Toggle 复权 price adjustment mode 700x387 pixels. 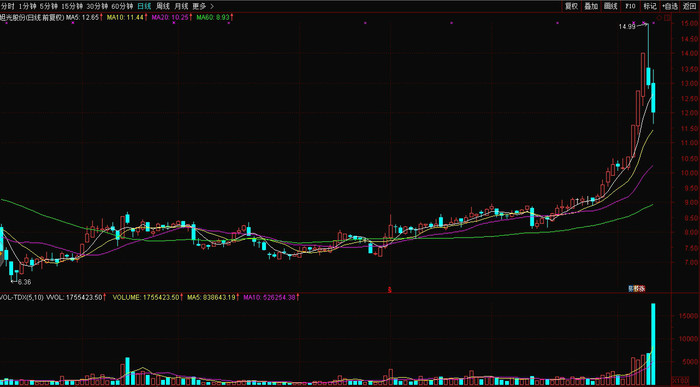(571, 6)
